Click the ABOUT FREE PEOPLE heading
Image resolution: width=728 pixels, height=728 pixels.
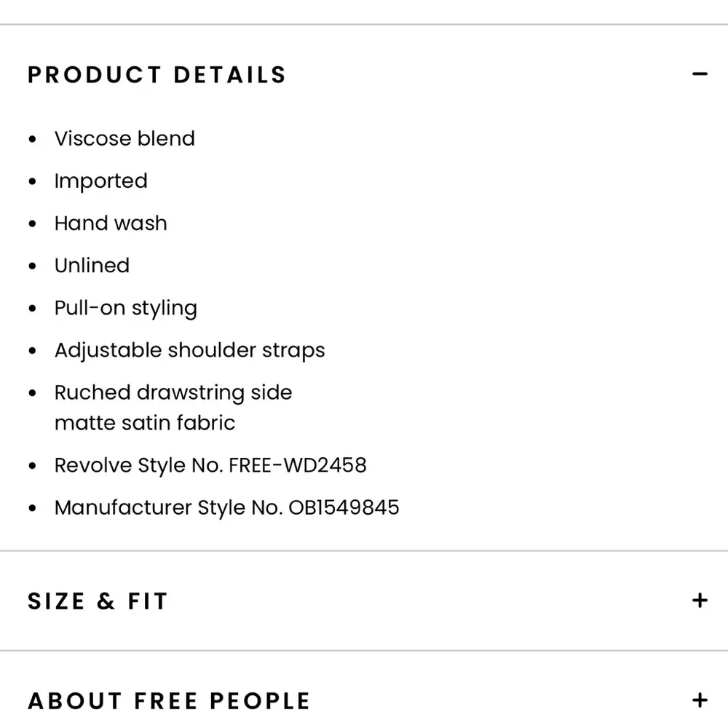(169, 700)
